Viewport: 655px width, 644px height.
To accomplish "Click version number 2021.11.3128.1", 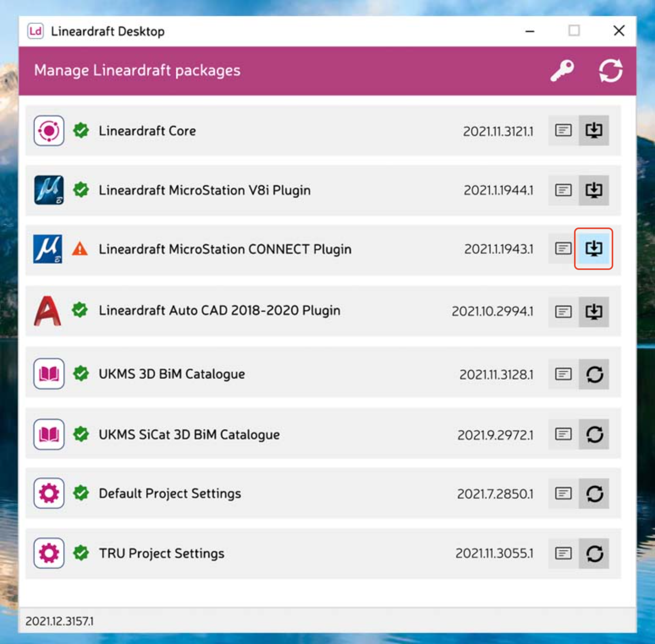I will pyautogui.click(x=497, y=375).
